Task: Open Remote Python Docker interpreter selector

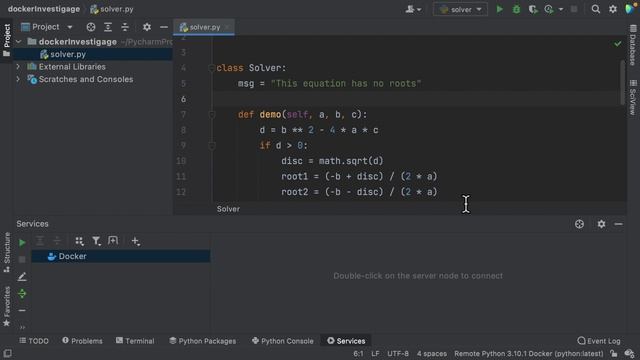Action: click(x=528, y=353)
